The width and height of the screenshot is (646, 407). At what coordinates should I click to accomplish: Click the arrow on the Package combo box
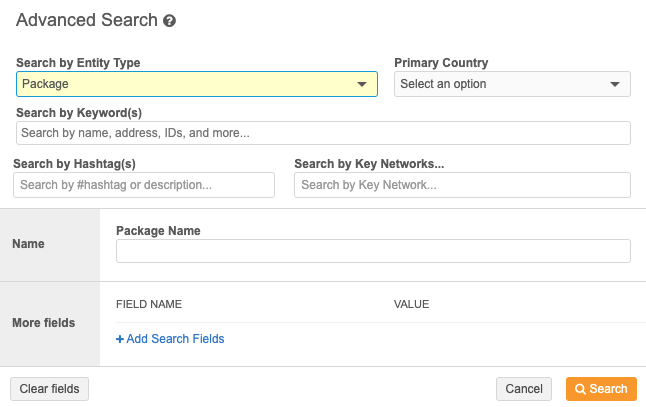click(x=362, y=84)
